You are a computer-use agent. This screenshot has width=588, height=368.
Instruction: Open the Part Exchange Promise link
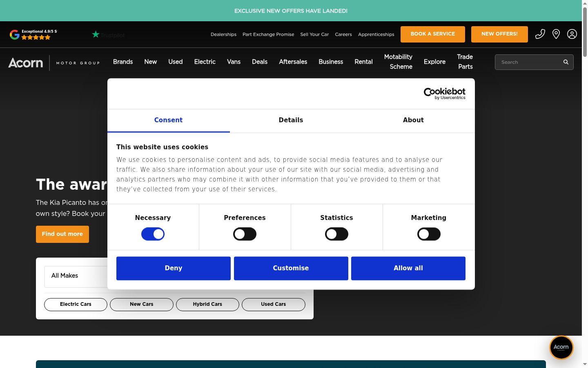(268, 34)
